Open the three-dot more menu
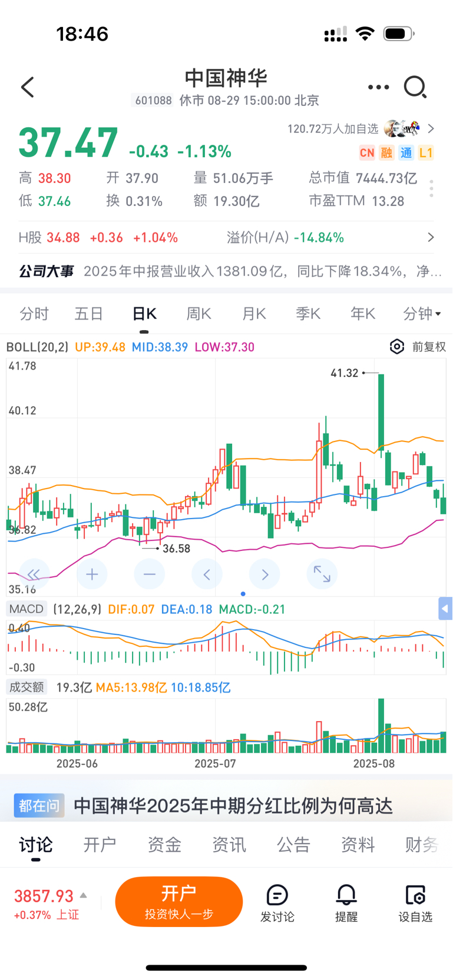 (378, 87)
